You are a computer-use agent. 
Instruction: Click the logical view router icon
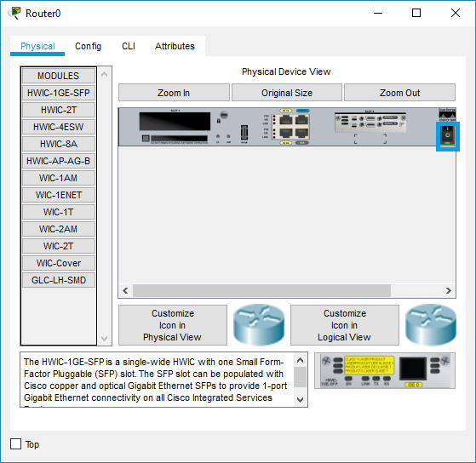(x=431, y=324)
